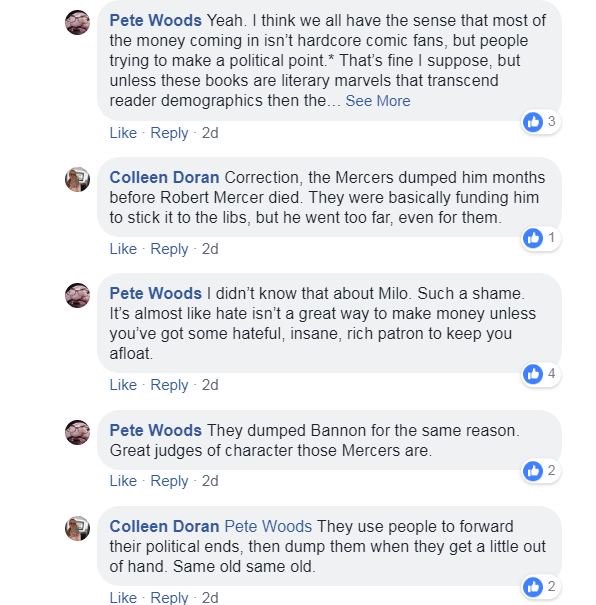596x605 pixels.
Task: Click thumbs-up reaction icon on Colleen's Mercers correction
Action: pyautogui.click(x=533, y=238)
